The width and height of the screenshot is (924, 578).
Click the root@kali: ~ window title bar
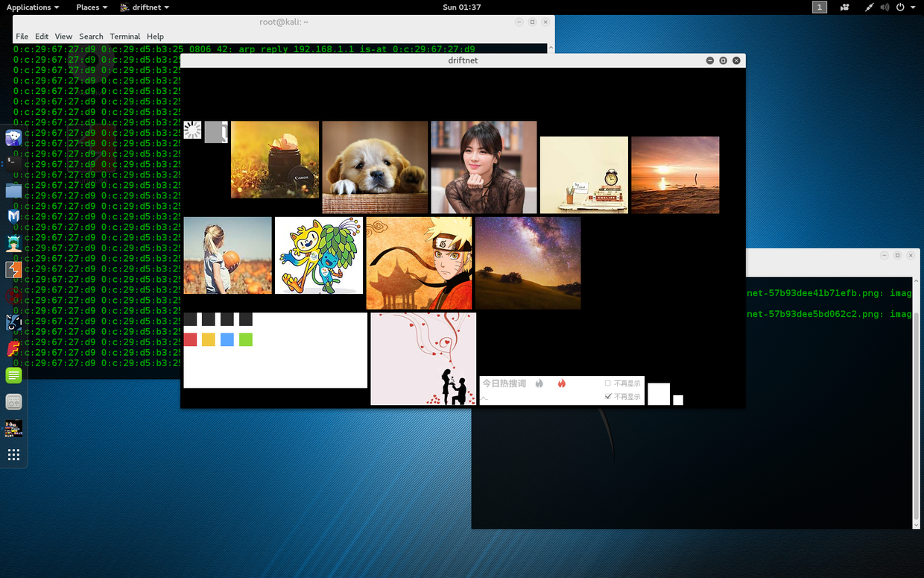284,22
